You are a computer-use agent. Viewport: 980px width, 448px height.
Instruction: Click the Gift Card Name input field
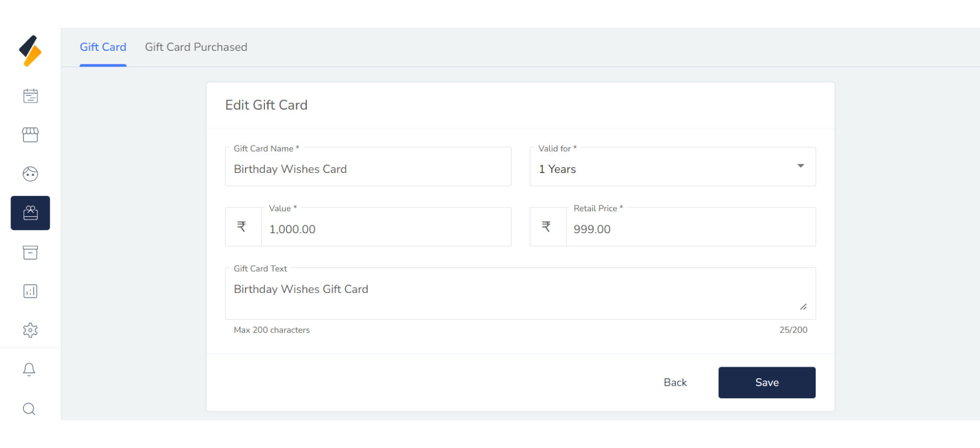coord(368,169)
